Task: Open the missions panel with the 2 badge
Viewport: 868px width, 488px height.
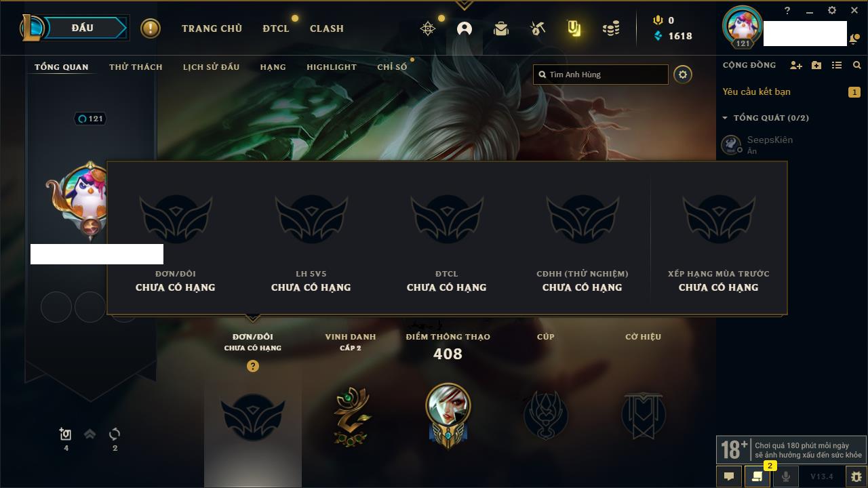Action: click(x=757, y=476)
